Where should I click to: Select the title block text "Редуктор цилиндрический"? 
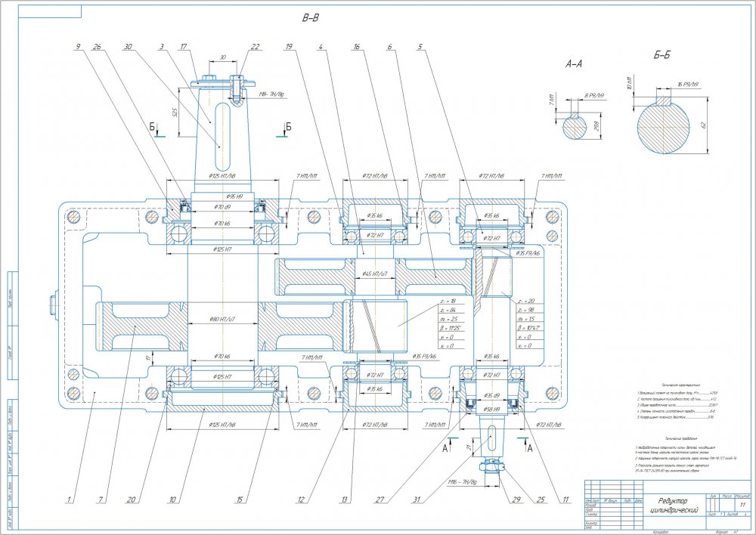click(x=674, y=505)
